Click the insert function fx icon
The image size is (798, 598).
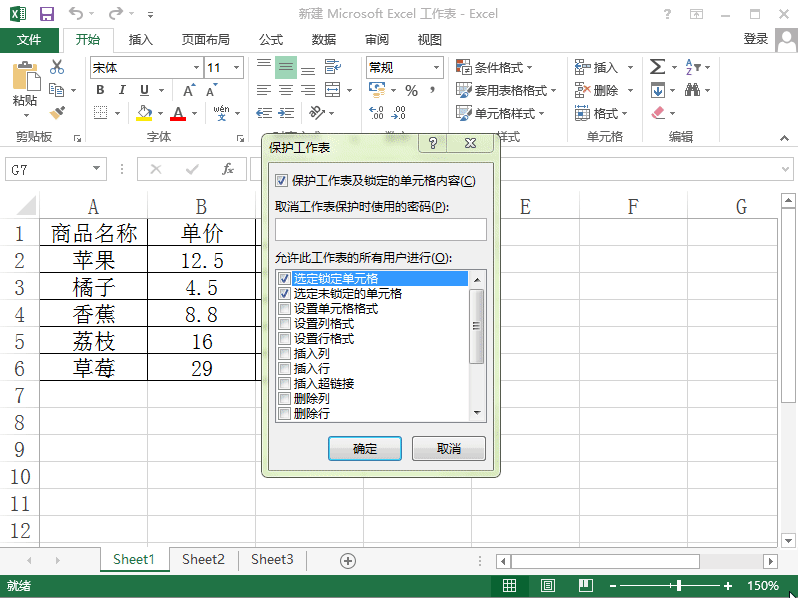(x=227, y=169)
